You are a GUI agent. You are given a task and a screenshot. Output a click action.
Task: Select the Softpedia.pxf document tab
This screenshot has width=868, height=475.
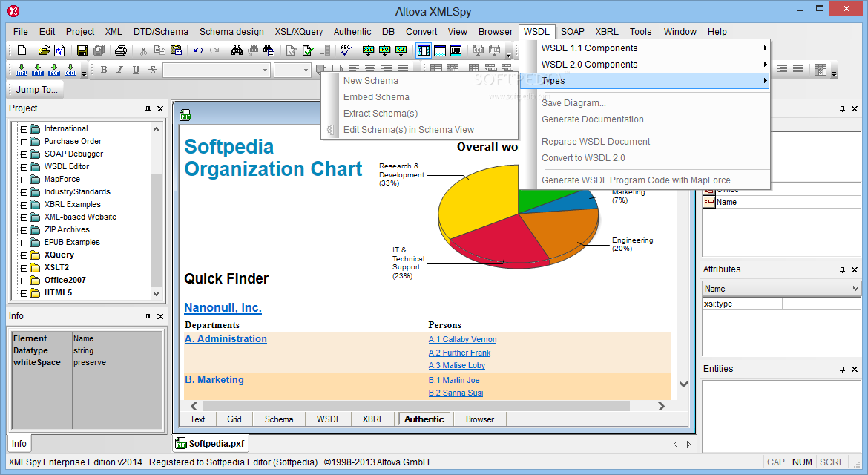[x=211, y=443]
